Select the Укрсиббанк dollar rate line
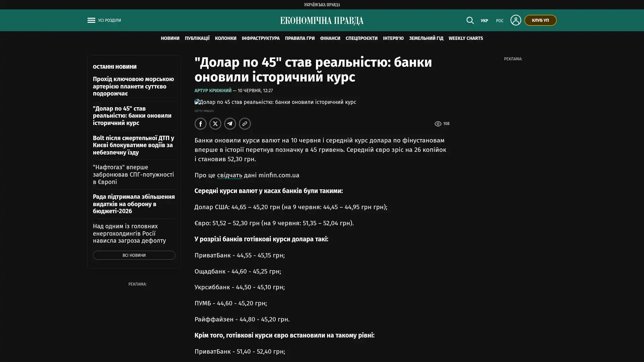The height and width of the screenshot is (362, 644). [239, 287]
